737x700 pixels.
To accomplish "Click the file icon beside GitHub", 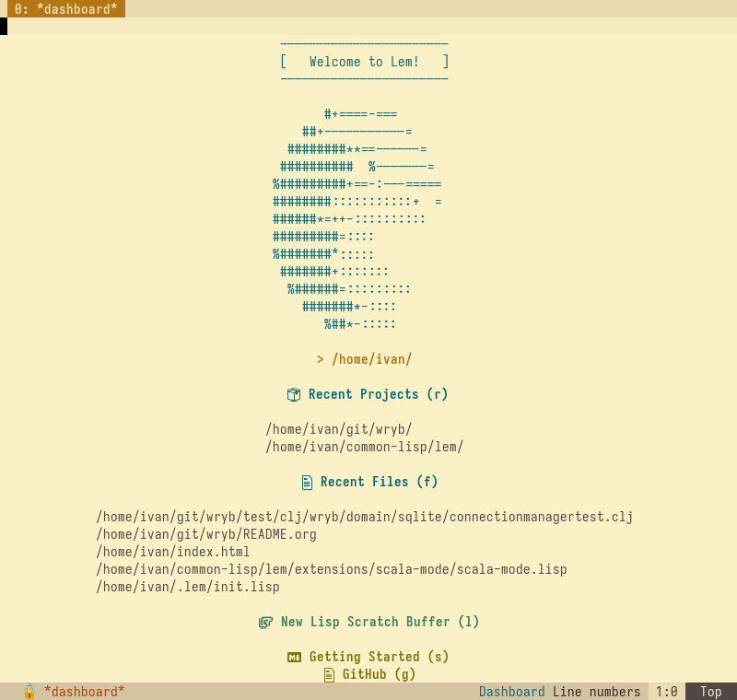I will click(329, 675).
